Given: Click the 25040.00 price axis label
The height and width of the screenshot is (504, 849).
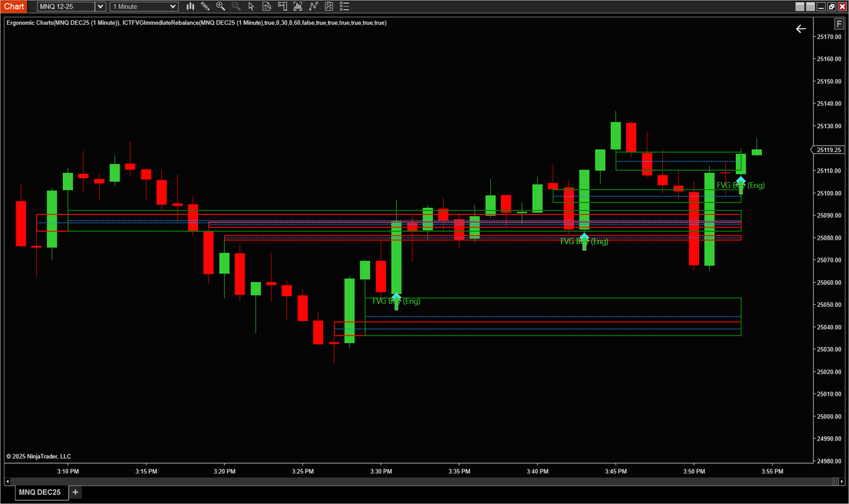Looking at the screenshot, I should coord(828,327).
